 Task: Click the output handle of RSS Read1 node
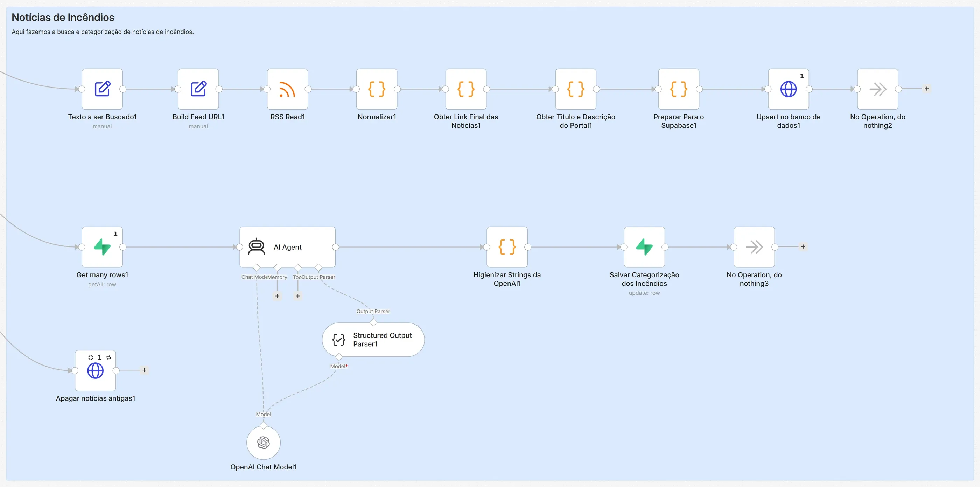[x=308, y=89]
